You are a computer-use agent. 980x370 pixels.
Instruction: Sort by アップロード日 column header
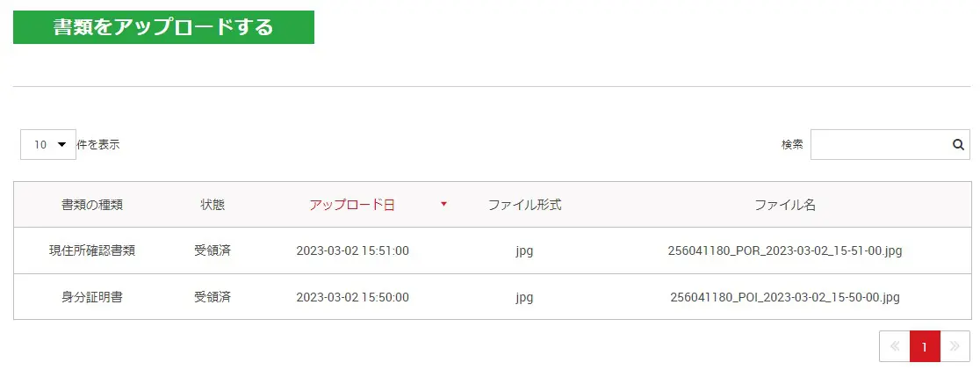352,205
